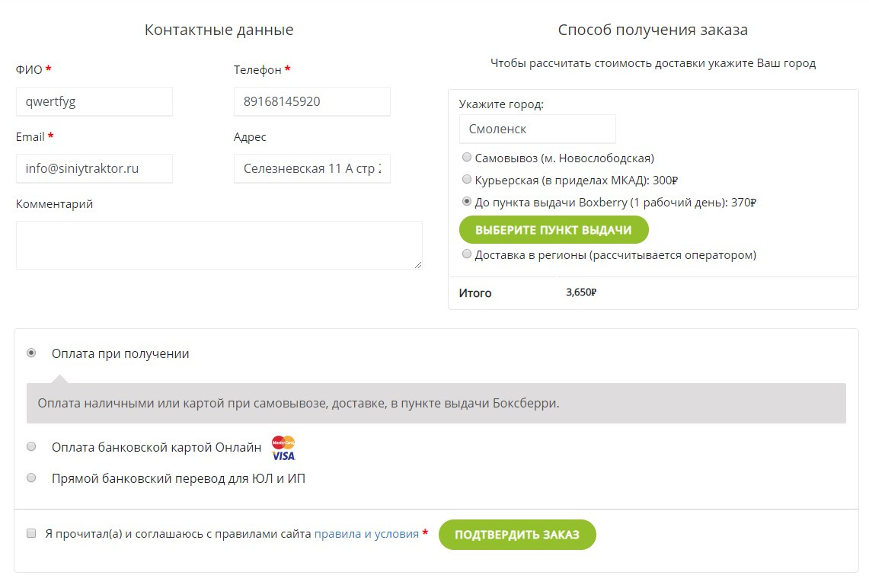Click into the Комментарий text area
This screenshot has width=869, height=588.
(x=219, y=245)
